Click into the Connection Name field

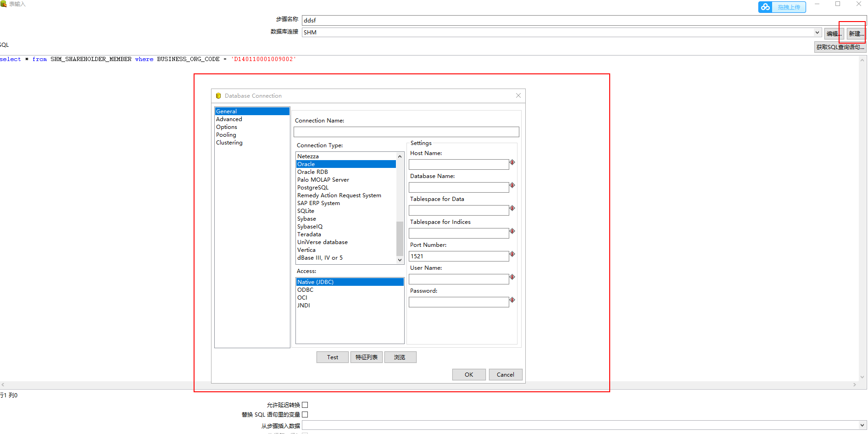406,132
